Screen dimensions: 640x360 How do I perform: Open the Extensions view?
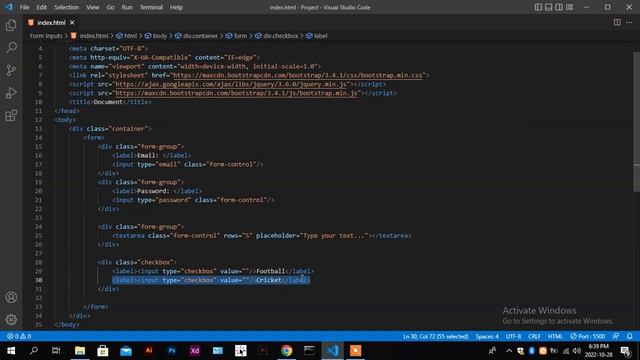[11, 116]
